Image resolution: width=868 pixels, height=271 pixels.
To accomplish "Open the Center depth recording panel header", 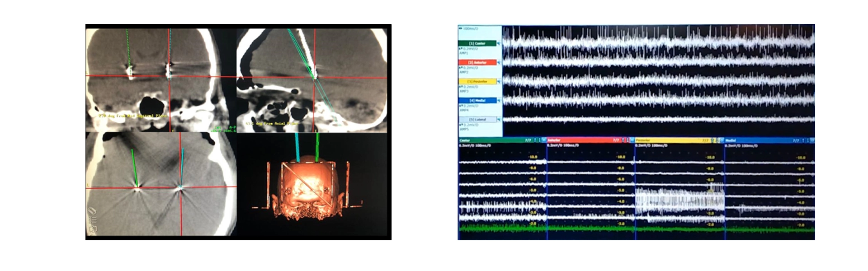I will (x=493, y=140).
